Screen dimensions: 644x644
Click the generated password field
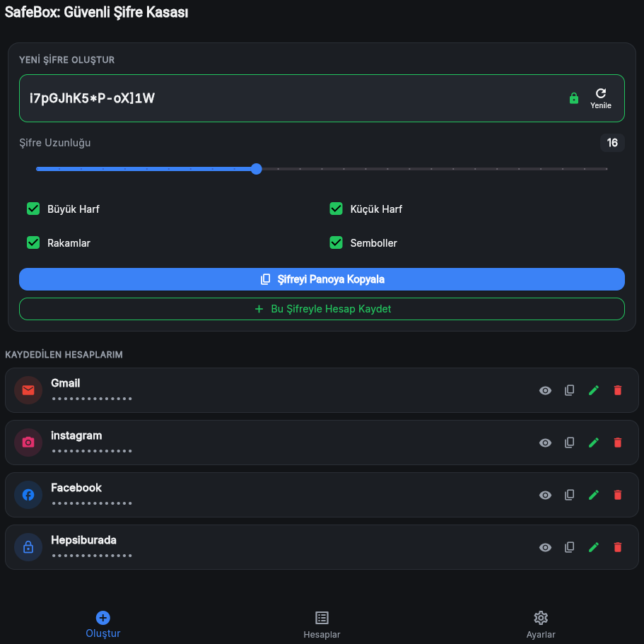point(322,98)
